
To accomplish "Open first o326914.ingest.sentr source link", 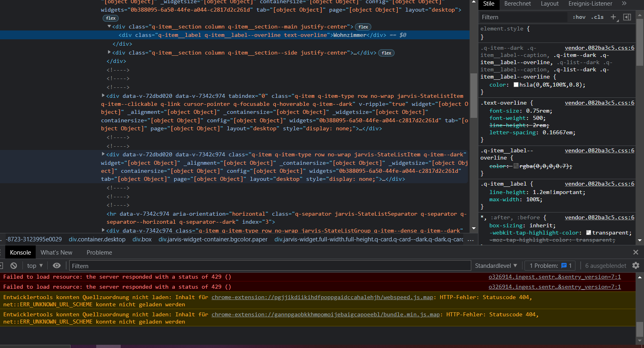I will [x=555, y=277].
